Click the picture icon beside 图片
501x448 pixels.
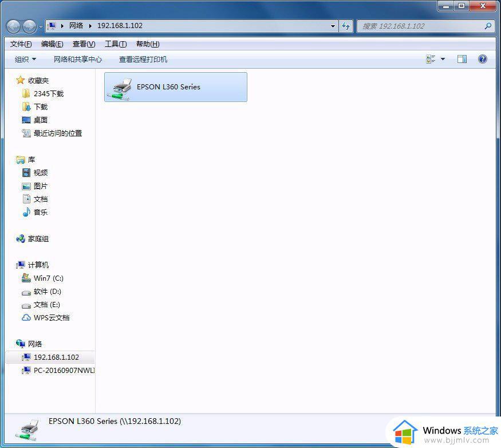point(26,186)
